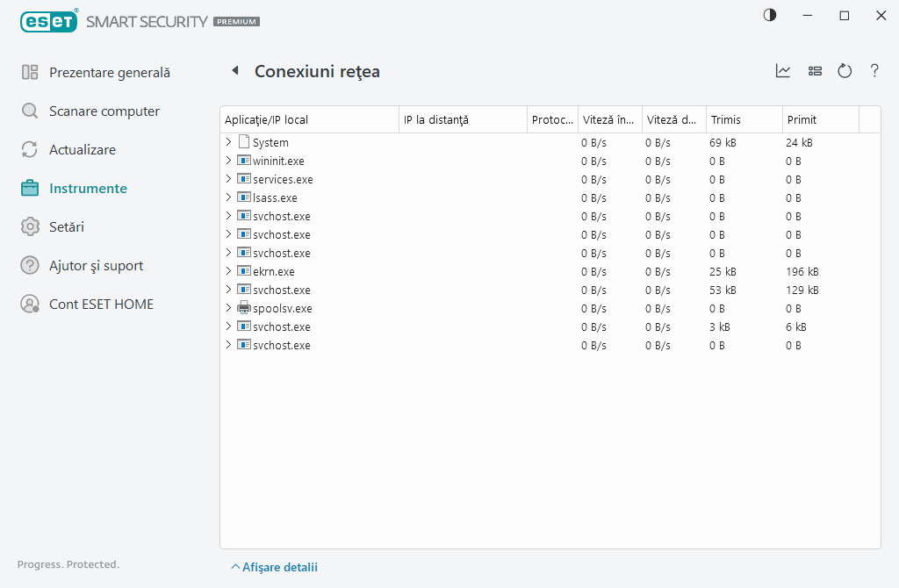This screenshot has width=899, height=588.
Task: Sort by the Primit column header
Action: pos(818,119)
